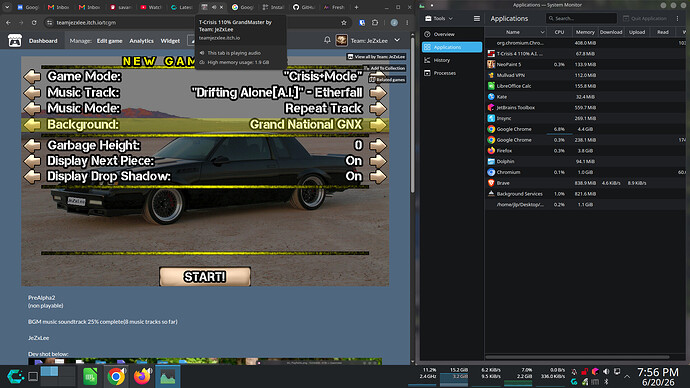The width and height of the screenshot is (690, 388).
Task: Open System Monitor overflow three-dot menu
Action: pos(678,18)
